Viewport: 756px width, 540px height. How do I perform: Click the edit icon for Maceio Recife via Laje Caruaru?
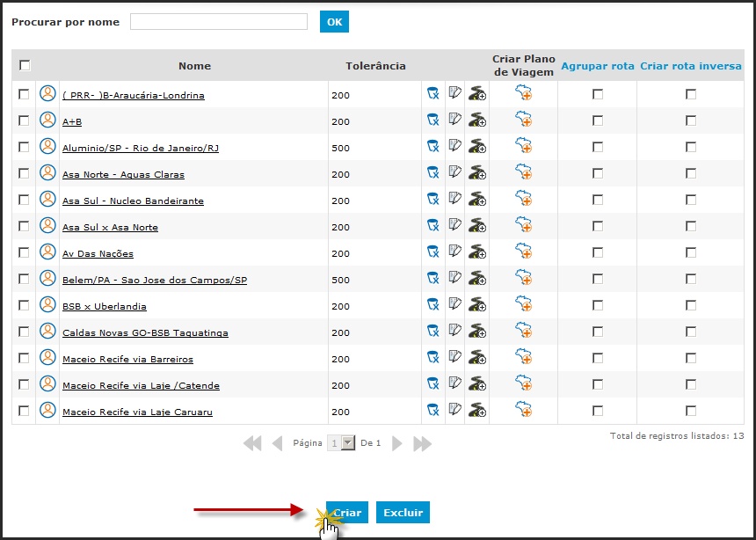point(454,409)
